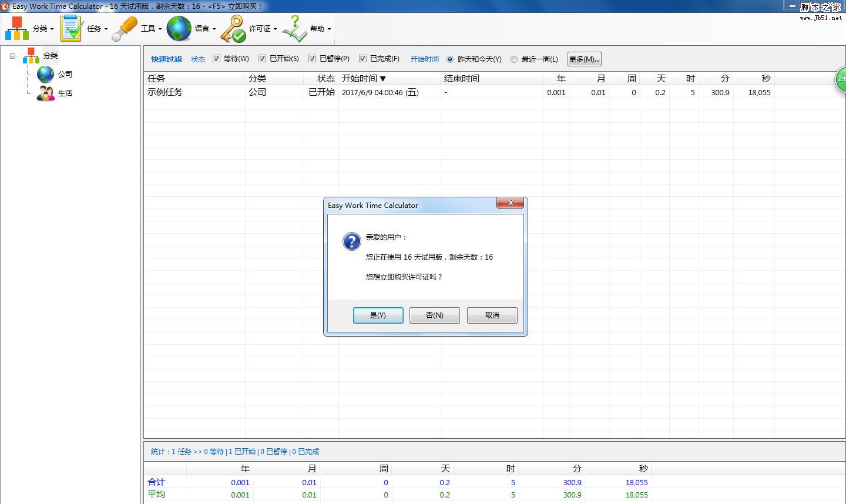
Task: Click the 分类 column header in table
Action: pyautogui.click(x=274, y=78)
